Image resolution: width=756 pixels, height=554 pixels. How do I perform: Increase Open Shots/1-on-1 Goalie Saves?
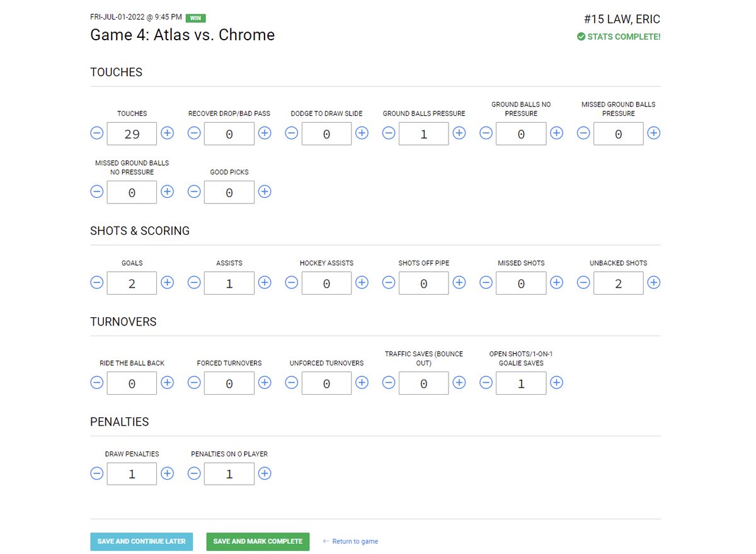pyautogui.click(x=556, y=382)
